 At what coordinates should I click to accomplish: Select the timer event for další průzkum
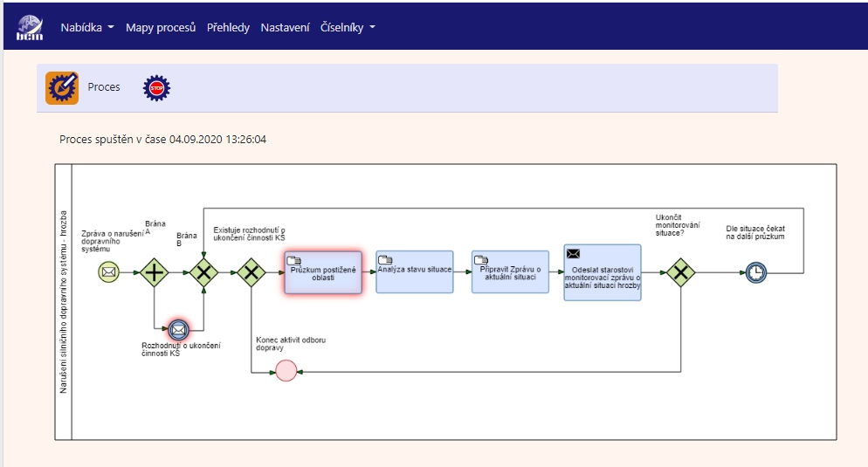(x=756, y=272)
